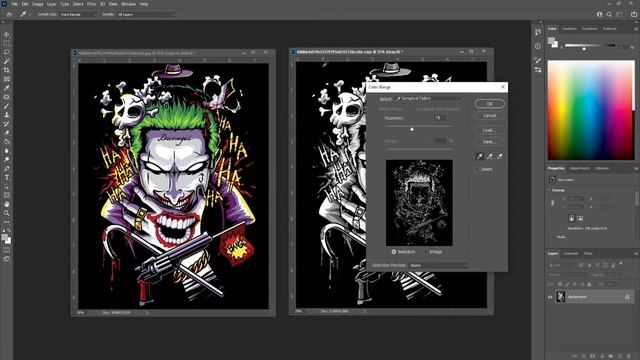This screenshot has width=640, height=360.
Task: Open the Selection Preview dropdown
Action: tap(439, 265)
